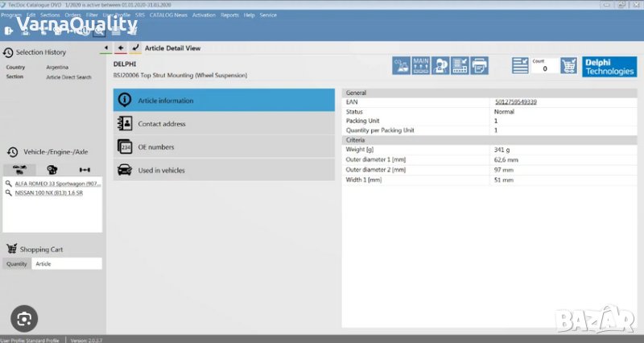Select the axle history icon tab

tap(85, 170)
